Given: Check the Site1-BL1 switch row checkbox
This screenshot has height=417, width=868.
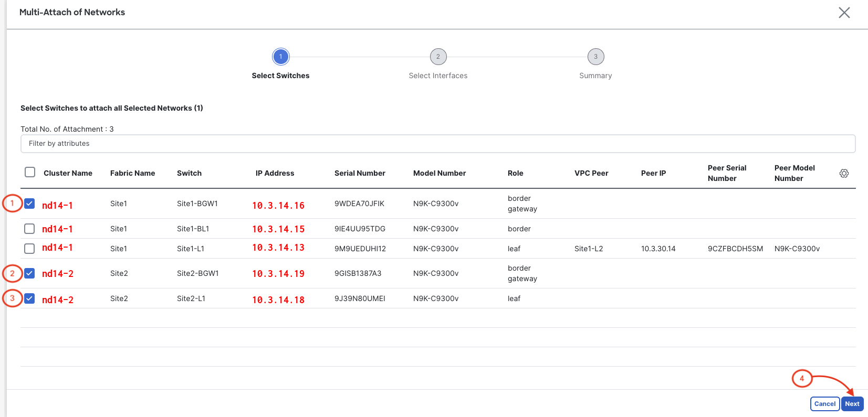Looking at the screenshot, I should click(29, 229).
